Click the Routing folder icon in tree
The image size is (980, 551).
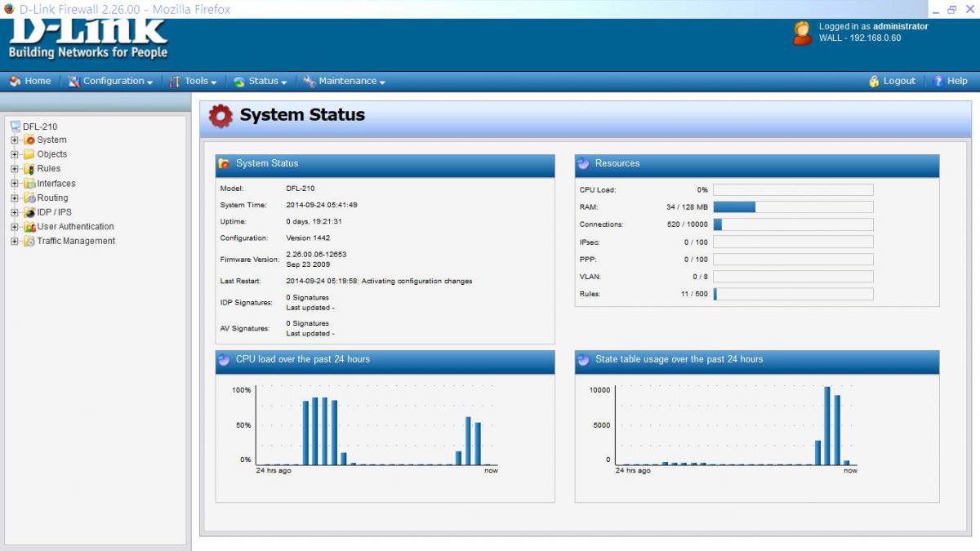(x=29, y=198)
